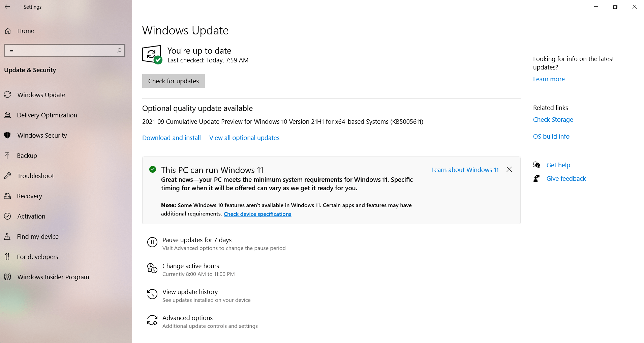Dismiss the Windows 11 notification banner
This screenshot has width=644, height=343.
509,169
